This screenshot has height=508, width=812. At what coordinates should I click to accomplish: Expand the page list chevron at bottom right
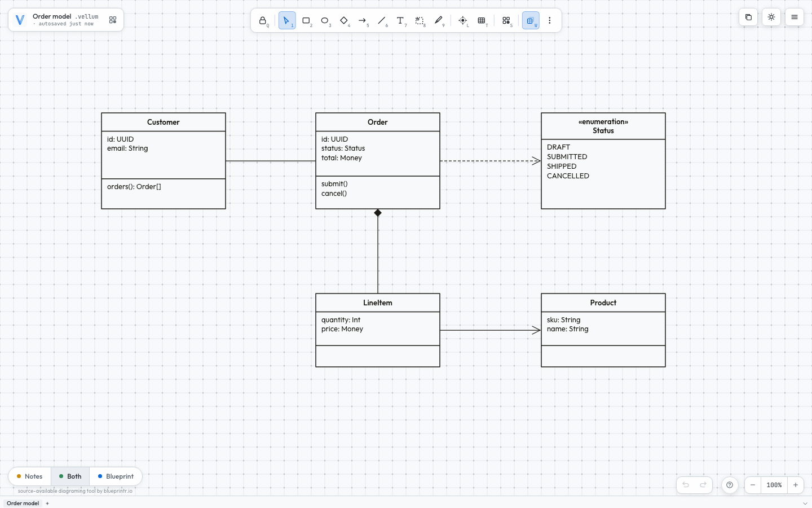pyautogui.click(x=805, y=503)
